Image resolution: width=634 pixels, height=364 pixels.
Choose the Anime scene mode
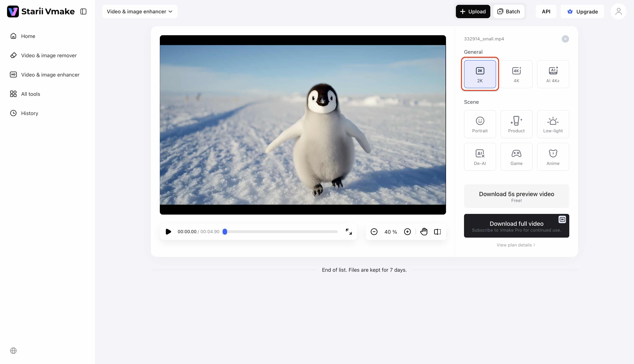coord(553,157)
